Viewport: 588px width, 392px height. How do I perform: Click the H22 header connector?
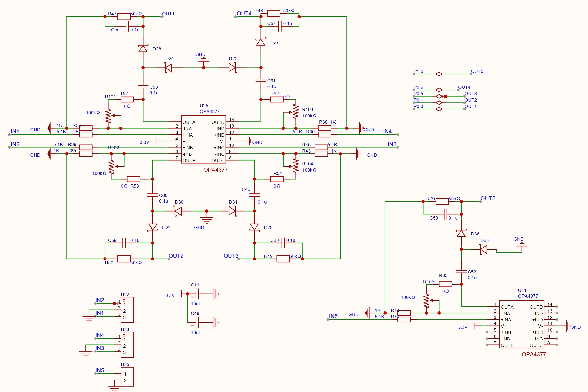coord(127,310)
